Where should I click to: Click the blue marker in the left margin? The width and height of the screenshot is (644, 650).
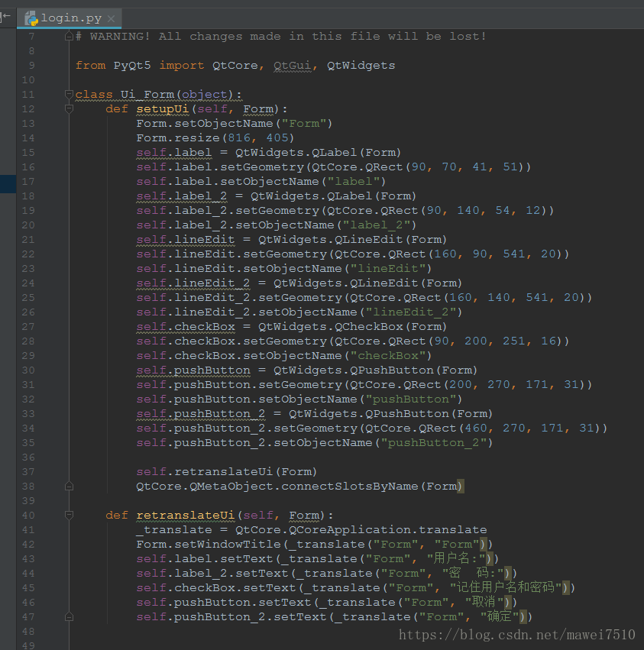click(8, 183)
